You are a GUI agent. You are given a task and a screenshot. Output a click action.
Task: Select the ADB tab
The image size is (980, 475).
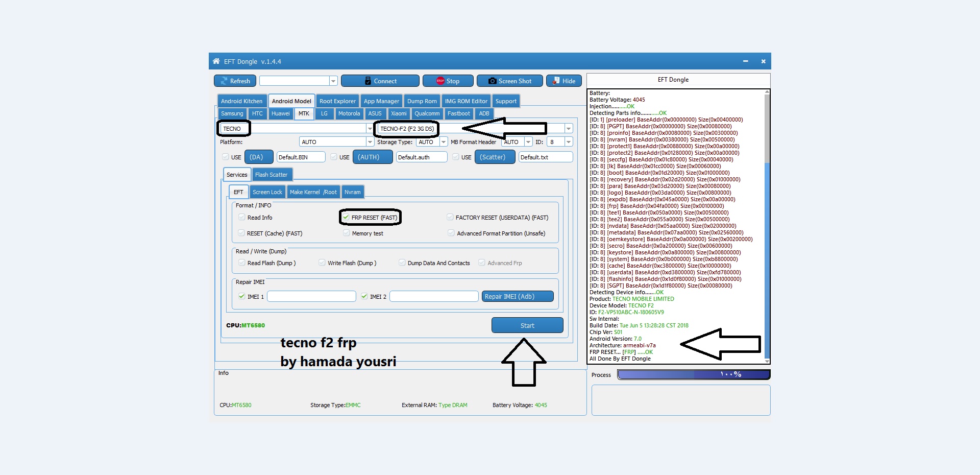tap(484, 113)
